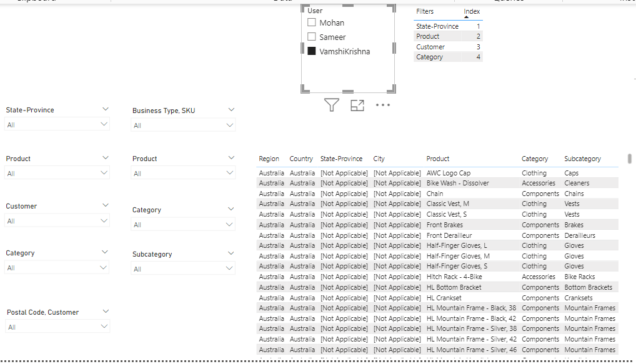Sort table by Subcategory column header
This screenshot has height=364, width=636.
[x=582, y=159]
